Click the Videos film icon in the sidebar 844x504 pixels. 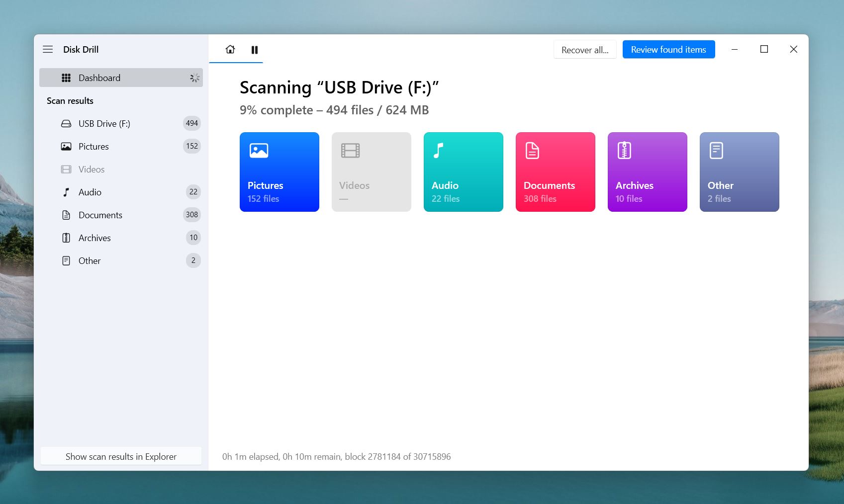pyautogui.click(x=66, y=169)
